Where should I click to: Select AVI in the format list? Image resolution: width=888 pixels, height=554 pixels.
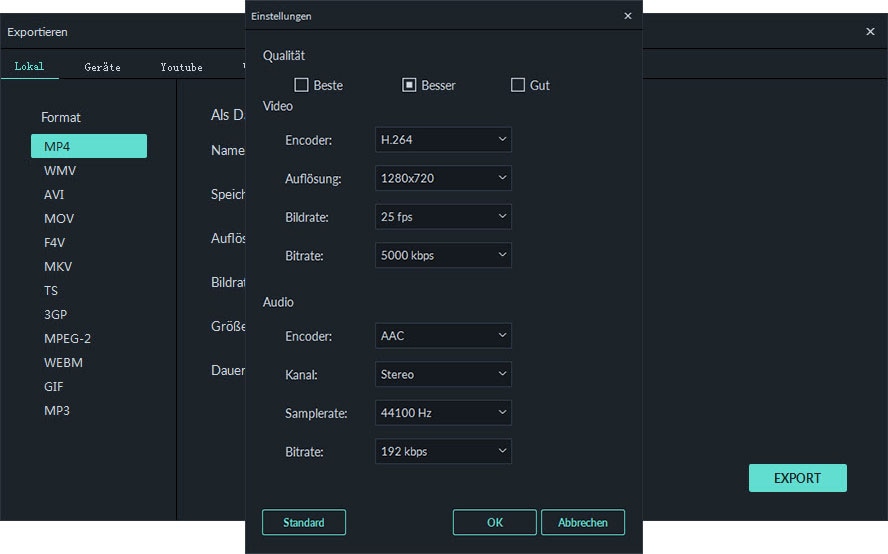(54, 194)
